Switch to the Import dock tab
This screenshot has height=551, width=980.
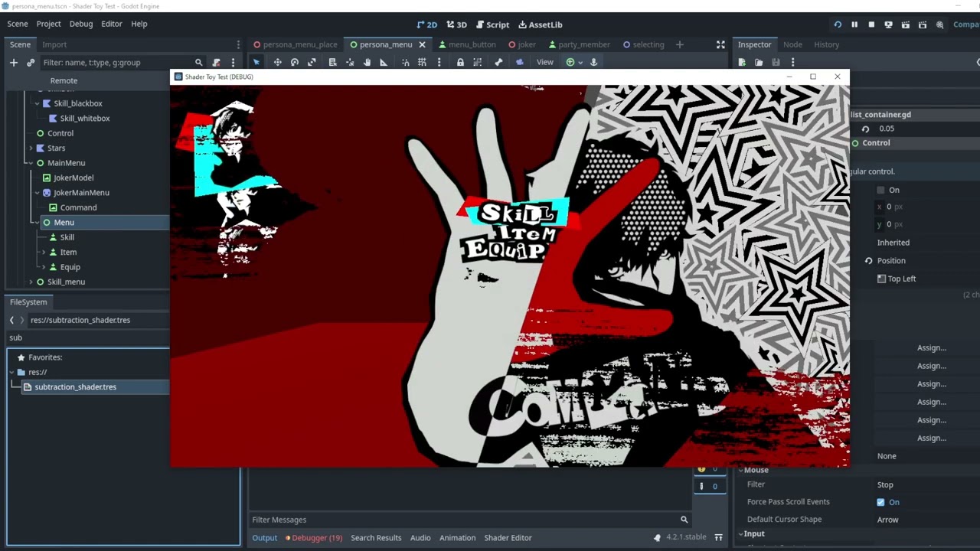point(54,44)
